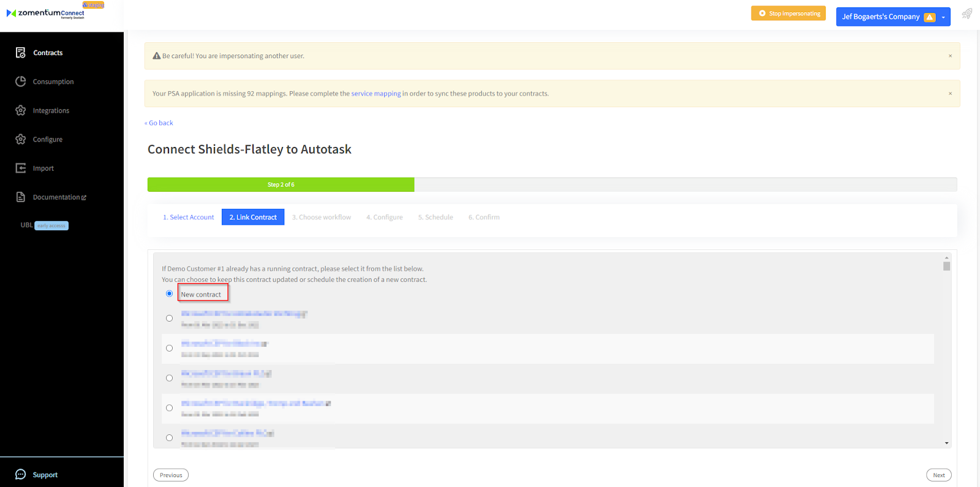This screenshot has height=487, width=980.
Task: Select the 4. Configure step
Action: tap(385, 217)
